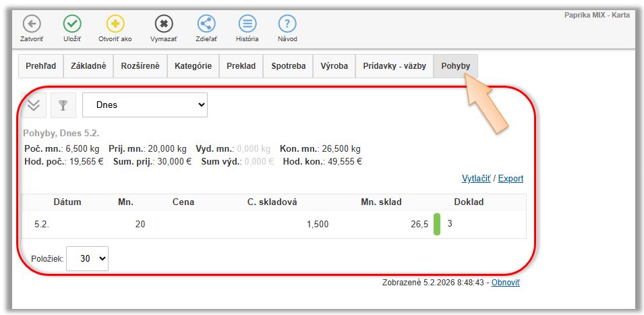
Task: Click the Export link
Action: coord(510,179)
